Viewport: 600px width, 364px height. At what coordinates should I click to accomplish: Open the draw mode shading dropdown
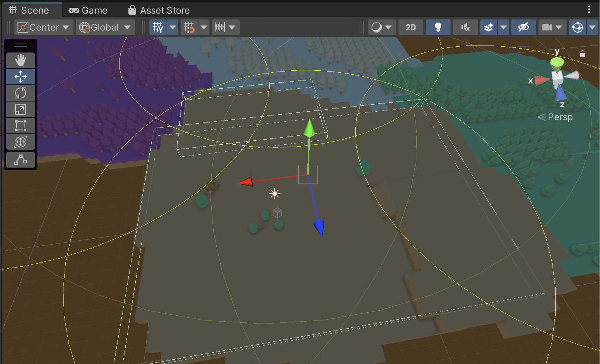[x=382, y=27]
